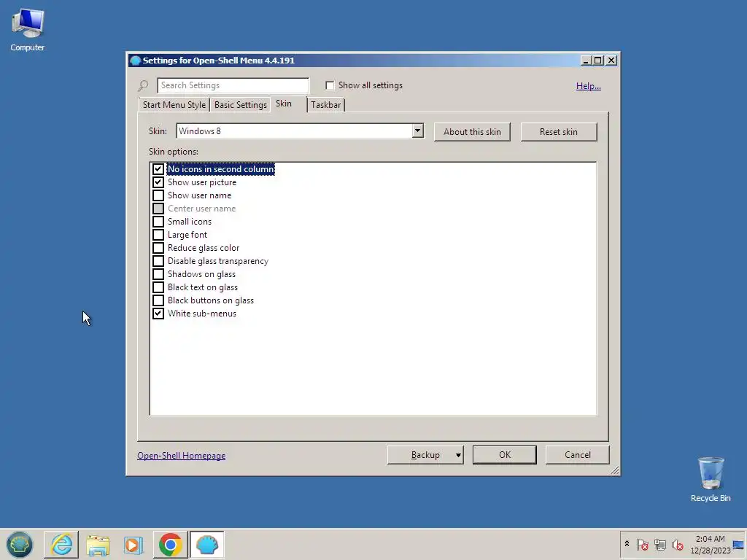Click the taskbar clock and date
The image size is (747, 560).
[711, 544]
